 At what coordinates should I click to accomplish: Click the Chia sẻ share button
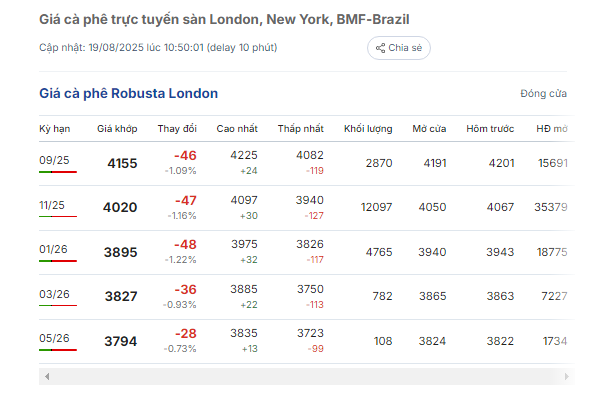tap(399, 48)
